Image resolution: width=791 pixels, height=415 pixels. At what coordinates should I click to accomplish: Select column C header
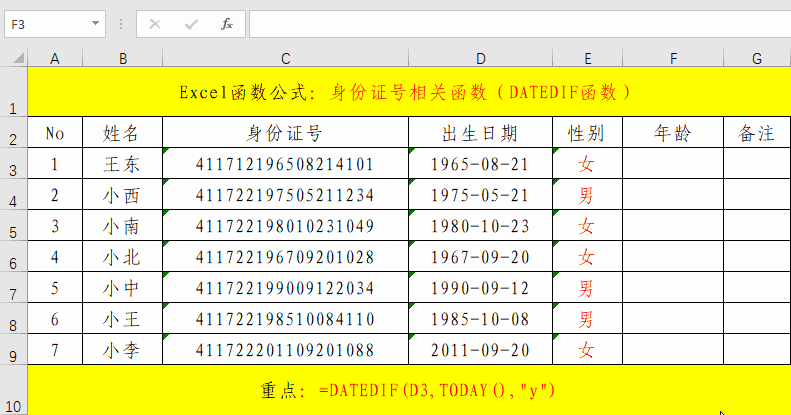click(286, 58)
